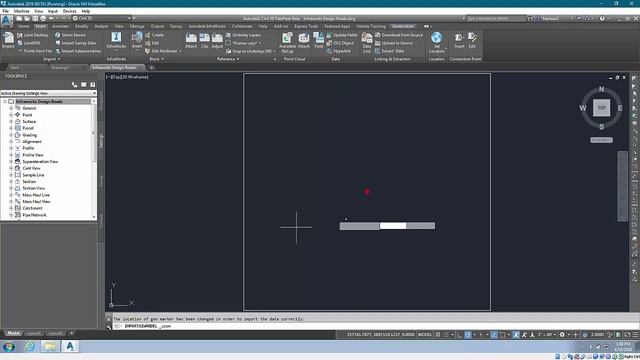Viewport: 640px width, 360px height.
Task: Expand the Alignment tree node
Action: (x=11, y=142)
